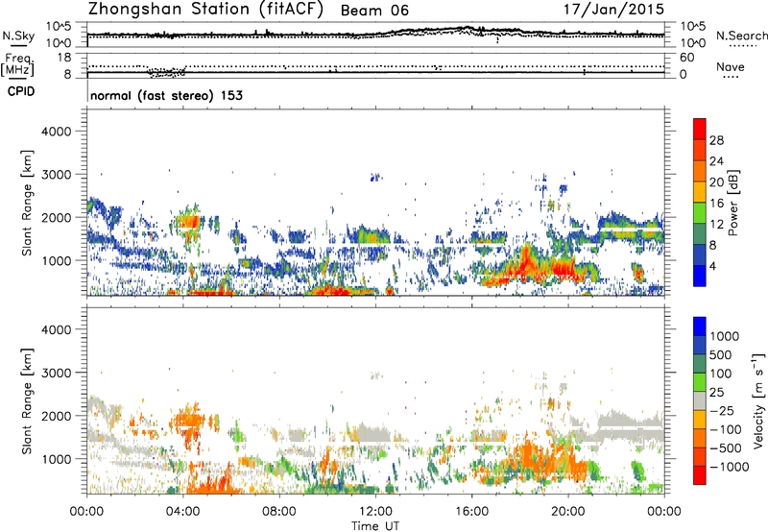Click the 'N.Search' legend label
This screenshot has height=532, width=768.
[x=741, y=36]
